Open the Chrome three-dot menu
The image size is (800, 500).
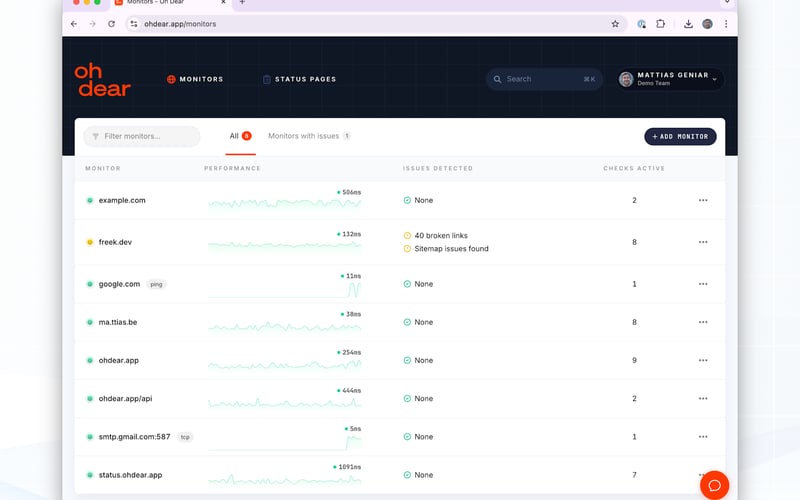coord(726,24)
